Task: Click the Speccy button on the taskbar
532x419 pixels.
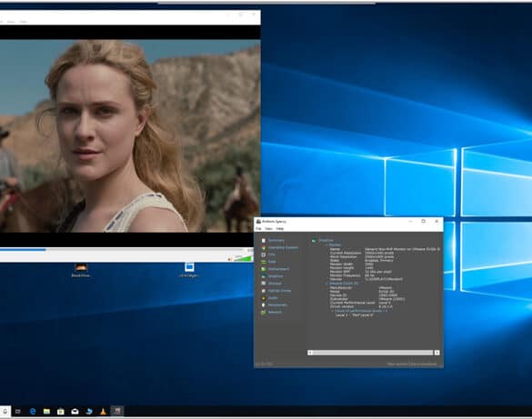Action: tap(117, 411)
